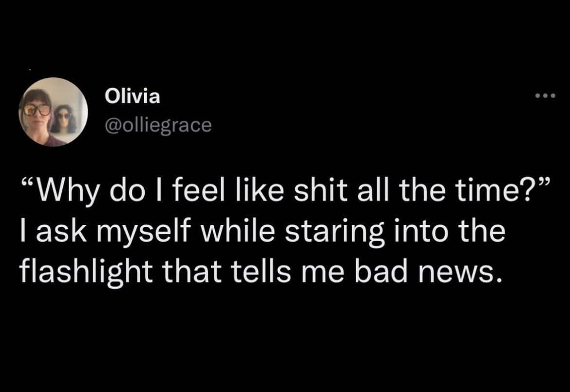Open Olivia's profile from her name

click(x=133, y=96)
